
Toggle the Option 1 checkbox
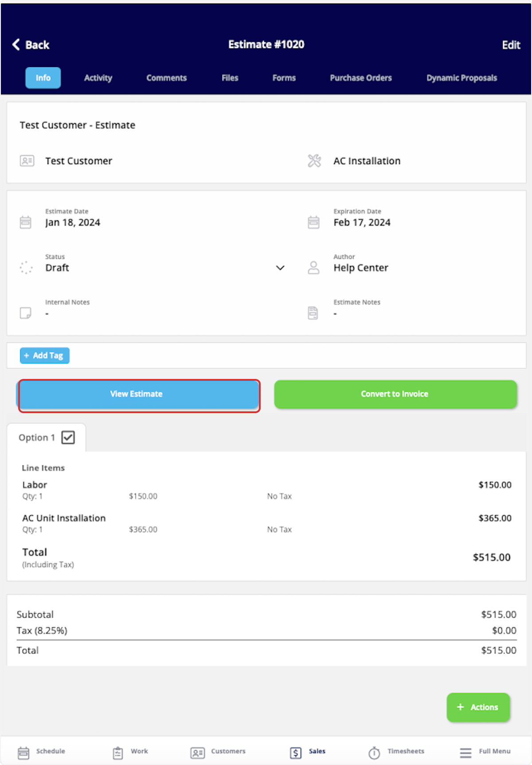[x=68, y=438]
